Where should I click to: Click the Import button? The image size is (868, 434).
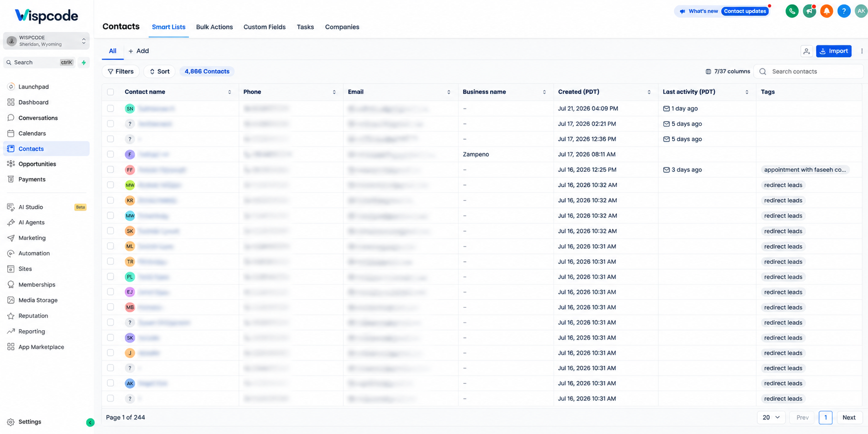pos(834,51)
